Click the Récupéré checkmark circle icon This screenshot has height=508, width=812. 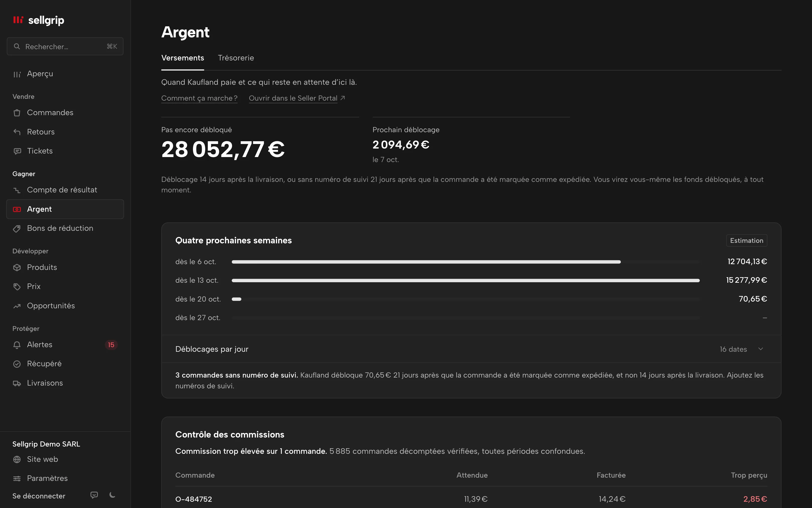tap(17, 364)
